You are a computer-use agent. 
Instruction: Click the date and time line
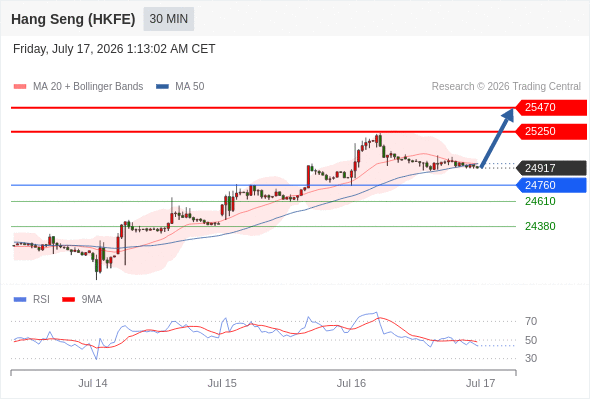(114, 49)
